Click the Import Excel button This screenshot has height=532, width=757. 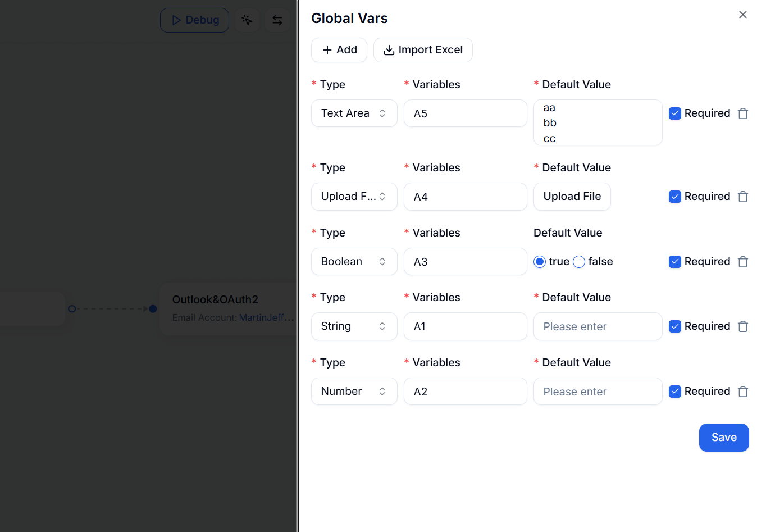tap(423, 50)
